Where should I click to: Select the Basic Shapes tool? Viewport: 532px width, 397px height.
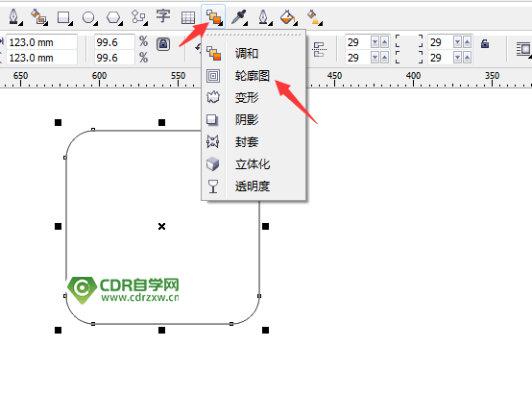[x=138, y=16]
